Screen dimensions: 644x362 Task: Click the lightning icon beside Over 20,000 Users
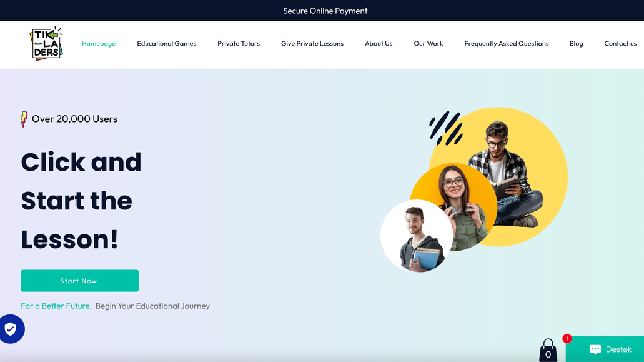pos(24,119)
